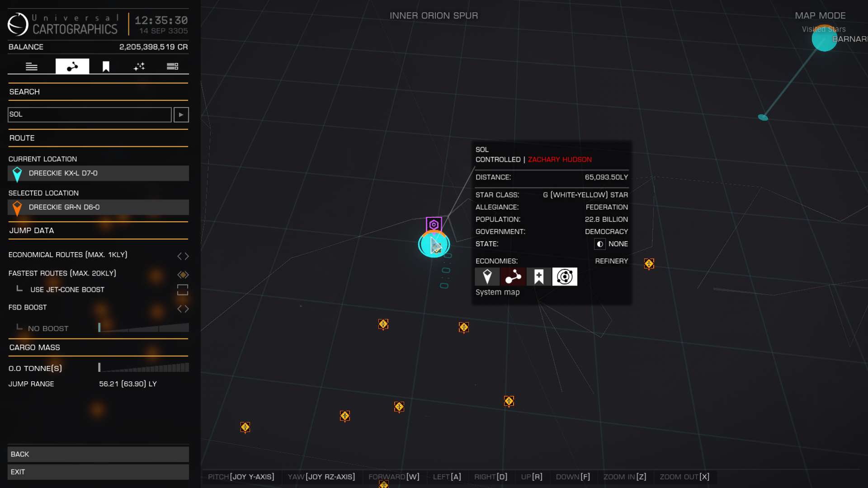The width and height of the screenshot is (868, 488).
Task: Click the SOL search input field
Action: click(90, 114)
